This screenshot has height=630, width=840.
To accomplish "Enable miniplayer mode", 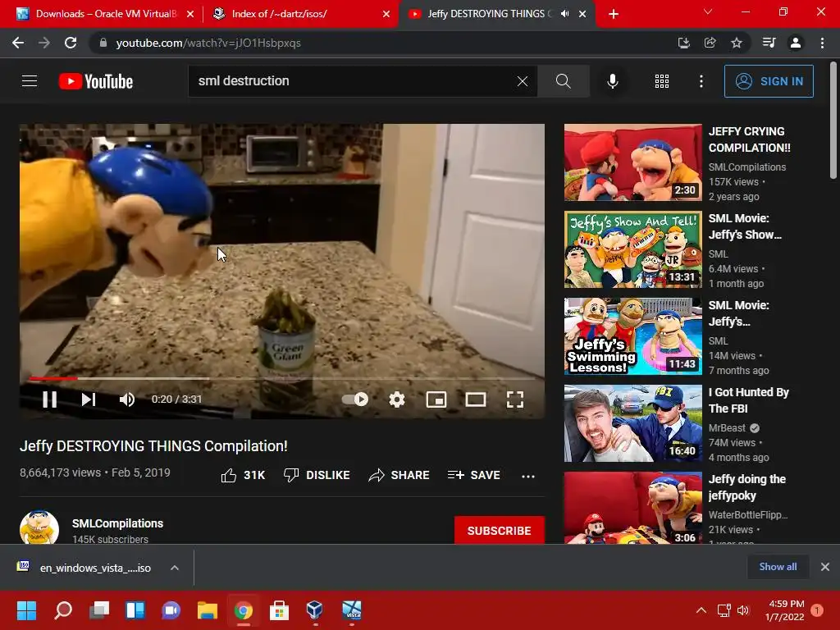I will pos(436,399).
